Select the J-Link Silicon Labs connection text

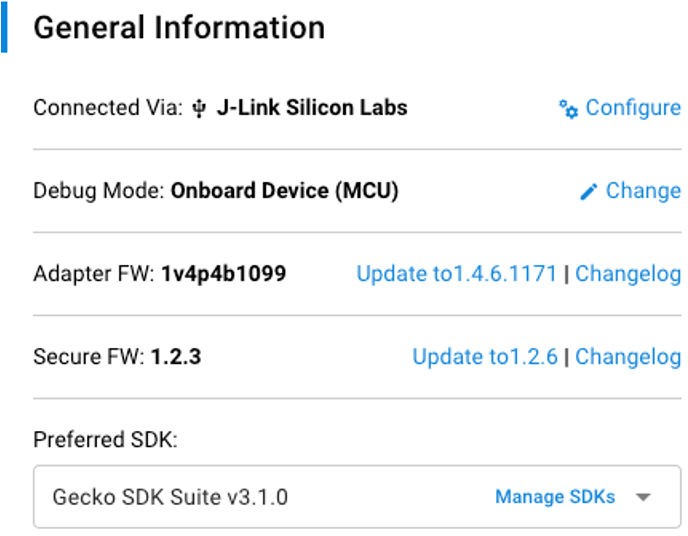coord(312,108)
